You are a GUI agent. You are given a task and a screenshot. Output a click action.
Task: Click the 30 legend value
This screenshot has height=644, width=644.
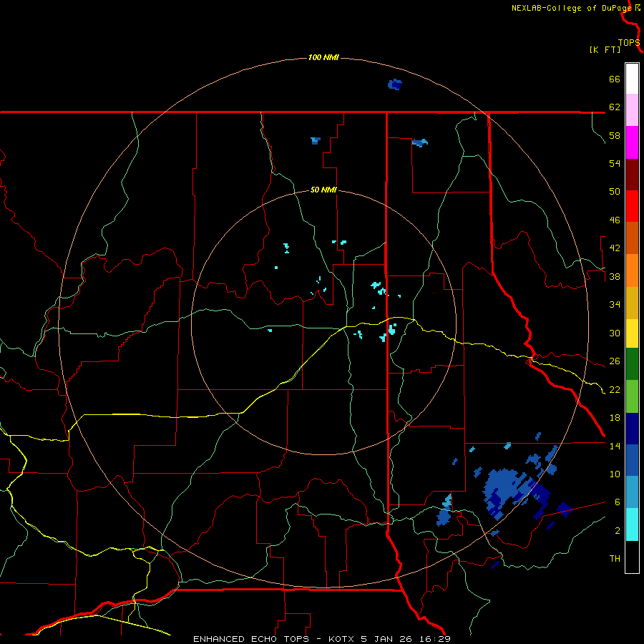[615, 333]
